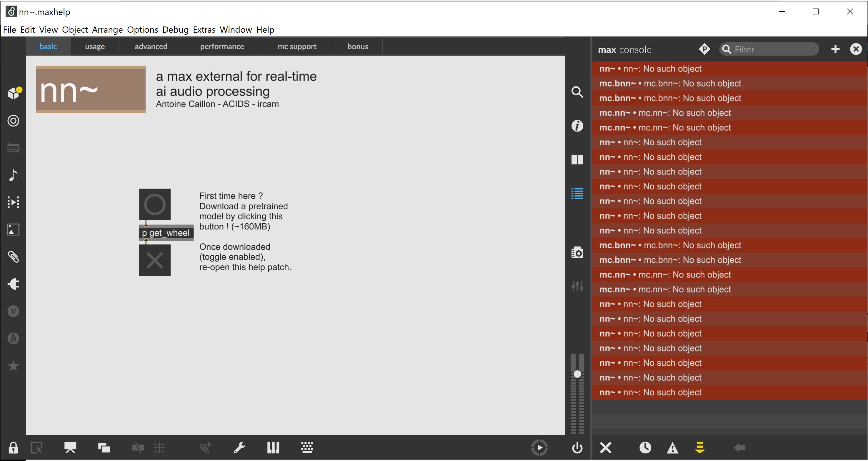Open the View menu
Screen dimensions: 868x461
[48, 30]
